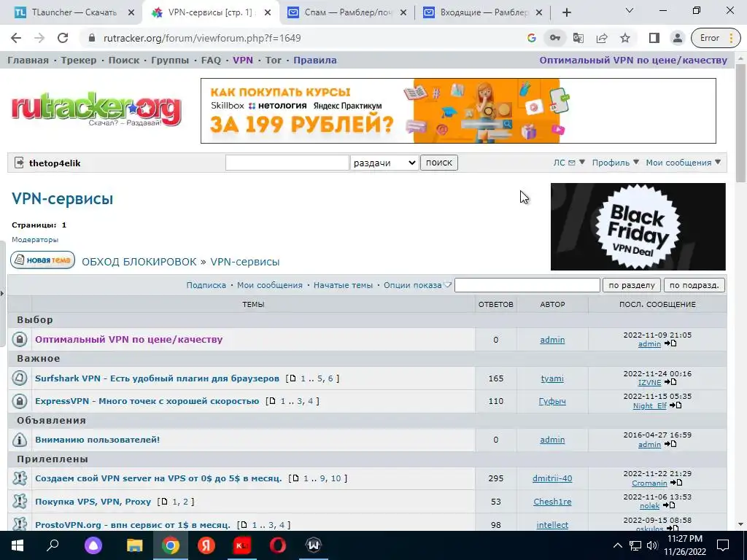
Task: Open Chrome profile avatar icon
Action: pyautogui.click(x=678, y=38)
